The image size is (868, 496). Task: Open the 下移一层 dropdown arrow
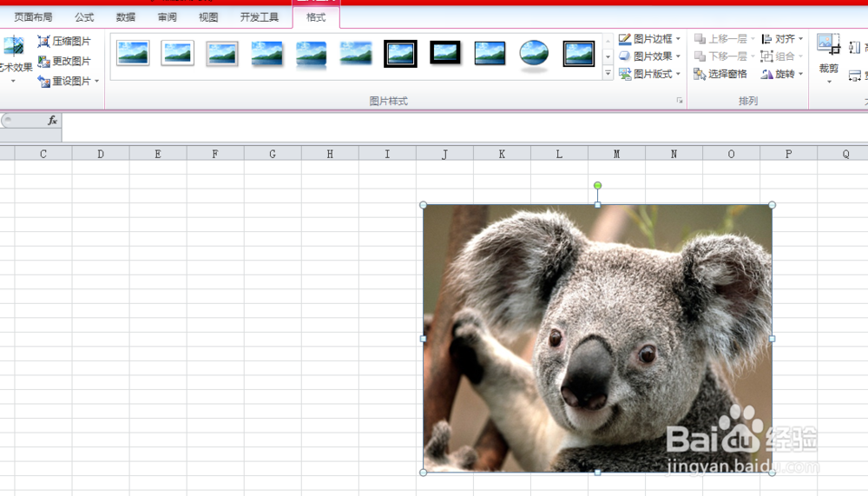pyautogui.click(x=753, y=56)
